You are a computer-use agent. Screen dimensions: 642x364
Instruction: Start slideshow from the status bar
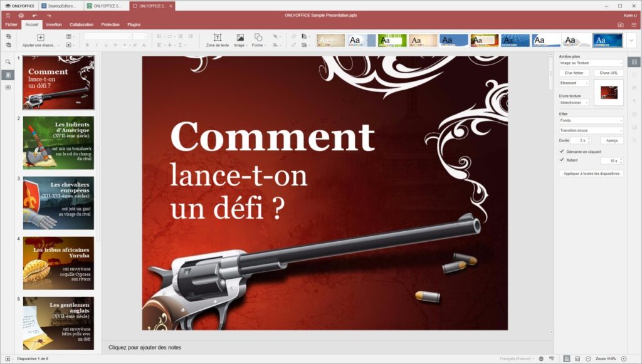pyautogui.click(x=8, y=359)
